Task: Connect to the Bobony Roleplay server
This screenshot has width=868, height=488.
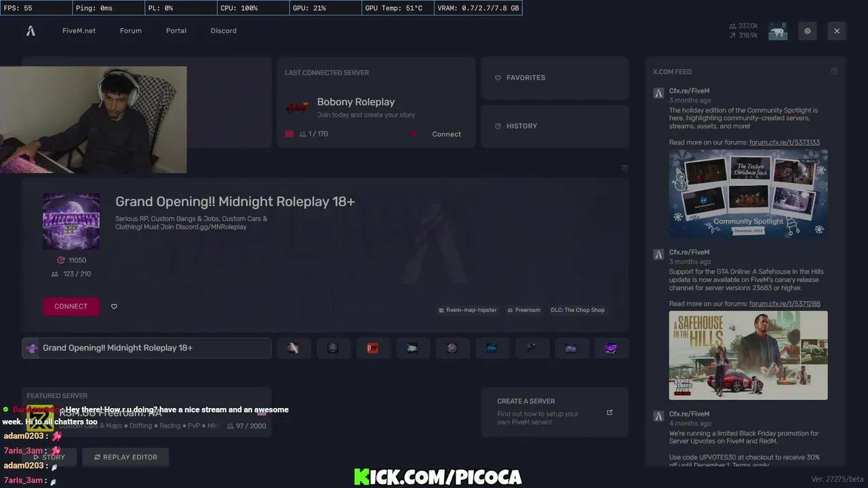Action: pos(446,134)
